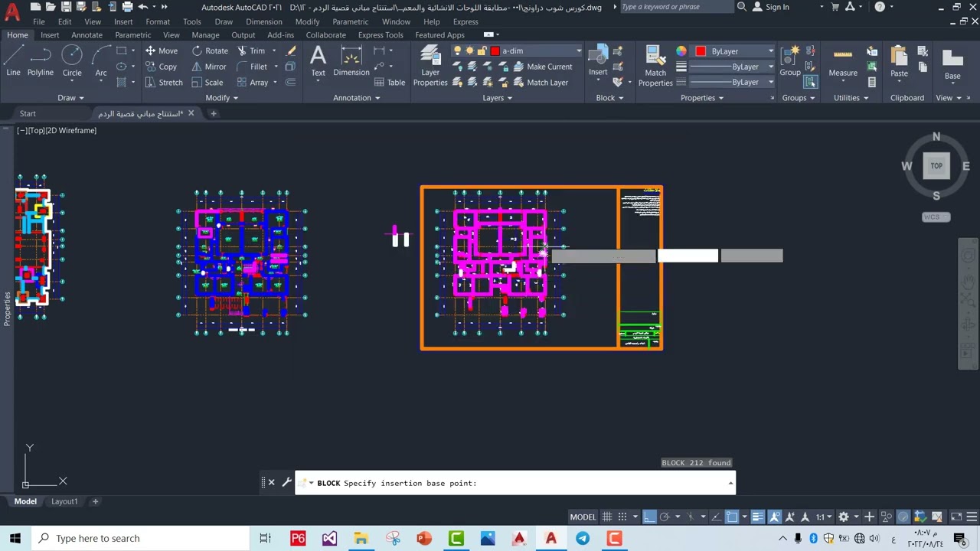Activate the Move command
The image size is (980, 551).
[162, 51]
